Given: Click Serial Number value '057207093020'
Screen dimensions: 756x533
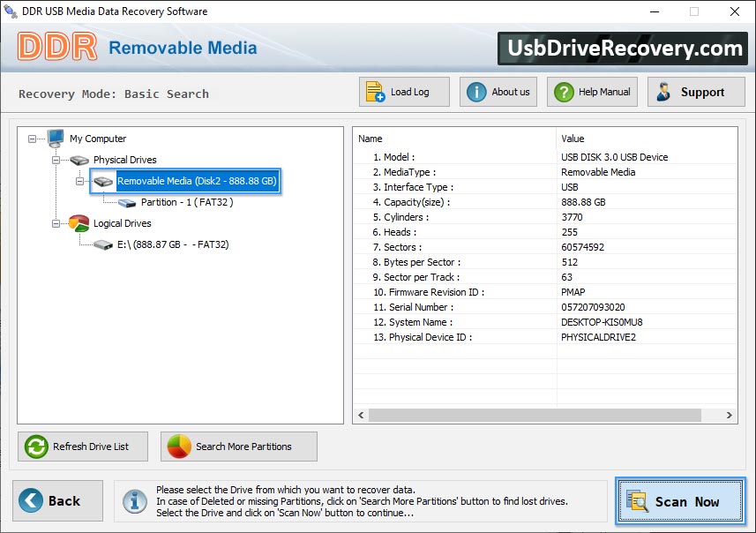Looking at the screenshot, I should coord(593,307).
